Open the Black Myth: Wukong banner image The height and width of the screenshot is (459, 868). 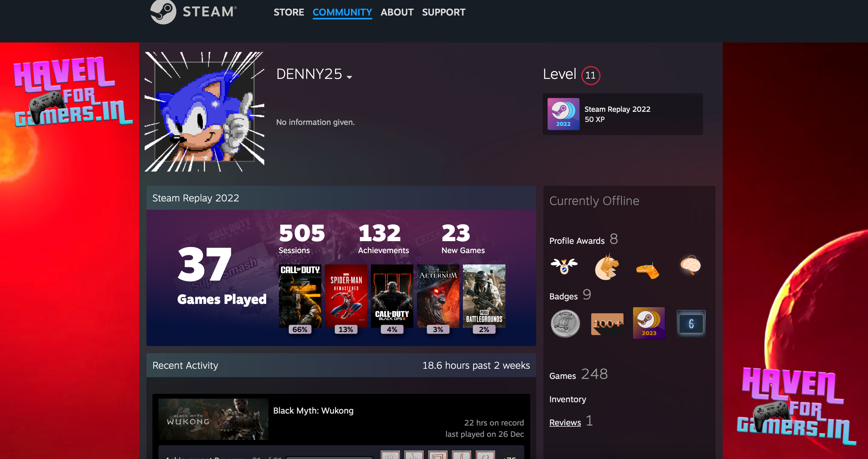click(x=213, y=419)
